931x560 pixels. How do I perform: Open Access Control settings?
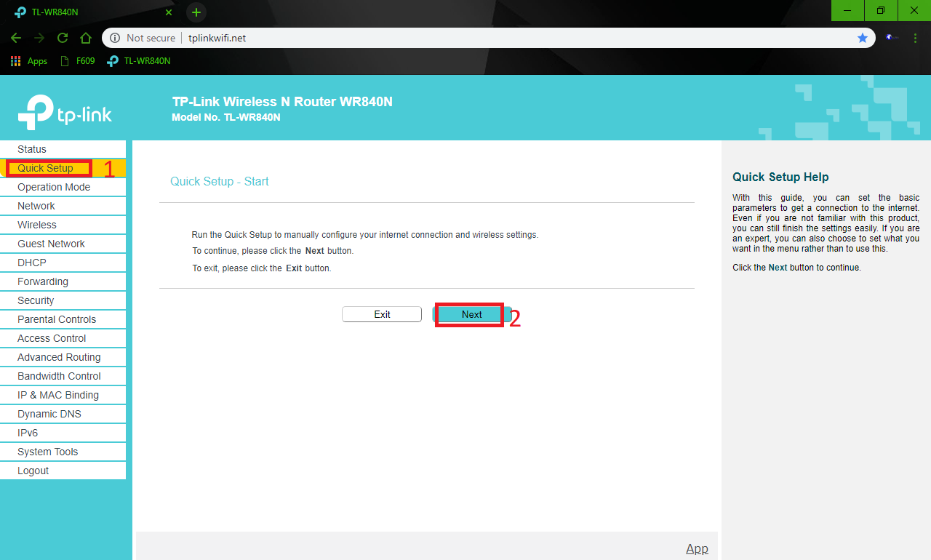(x=63, y=338)
